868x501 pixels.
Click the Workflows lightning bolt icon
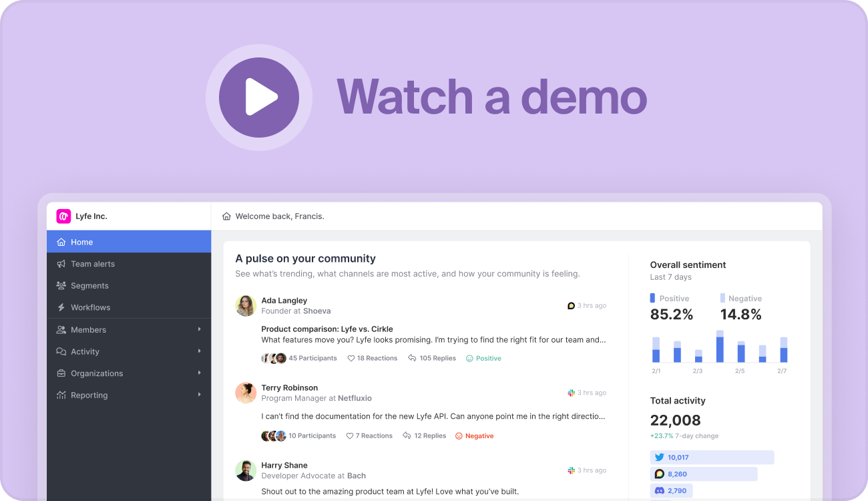[61, 307]
